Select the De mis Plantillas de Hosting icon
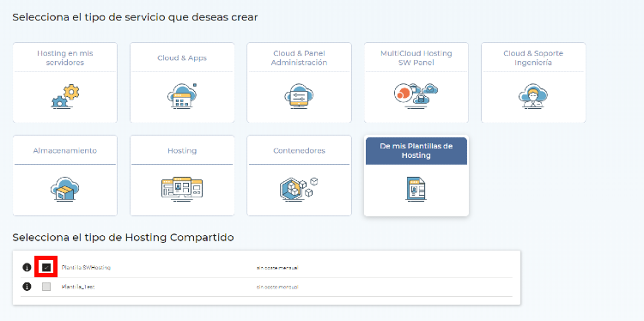644x321 pixels. 416,189
